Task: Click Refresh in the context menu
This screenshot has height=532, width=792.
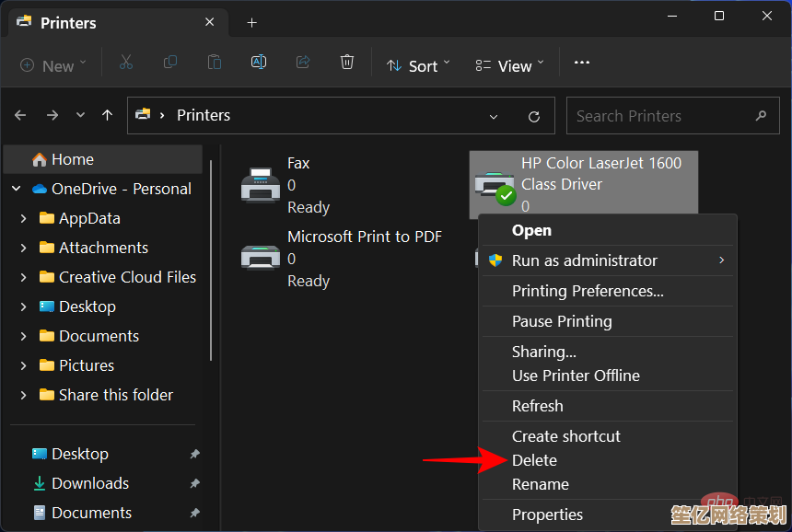Action: click(x=608, y=406)
